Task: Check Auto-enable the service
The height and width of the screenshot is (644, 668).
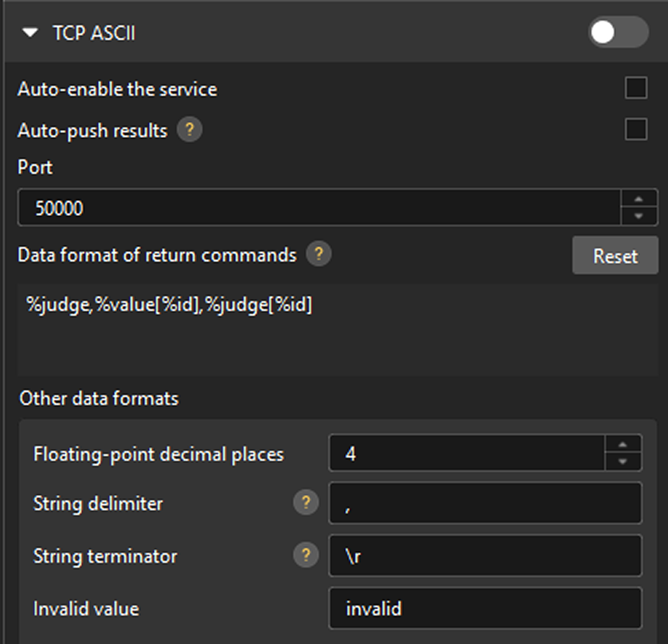Action: tap(635, 89)
